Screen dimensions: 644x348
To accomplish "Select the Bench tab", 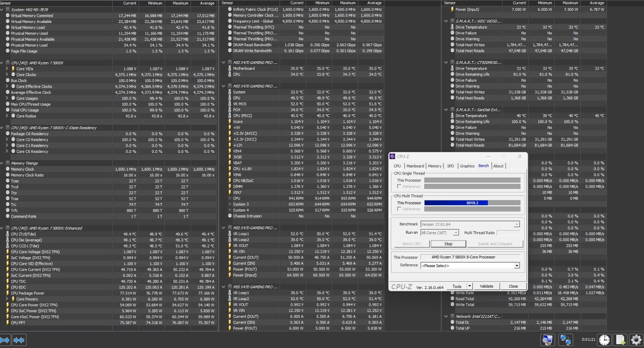I will 484,166.
